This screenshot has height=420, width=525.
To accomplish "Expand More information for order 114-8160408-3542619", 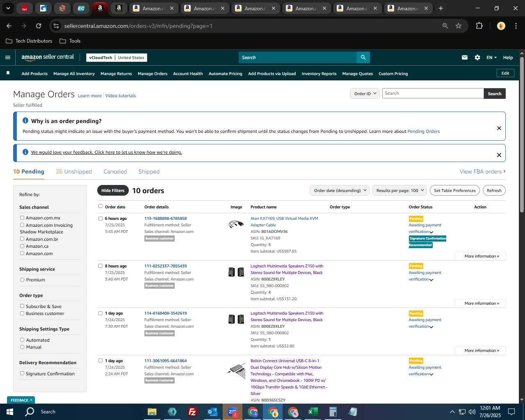I will coord(480,350).
